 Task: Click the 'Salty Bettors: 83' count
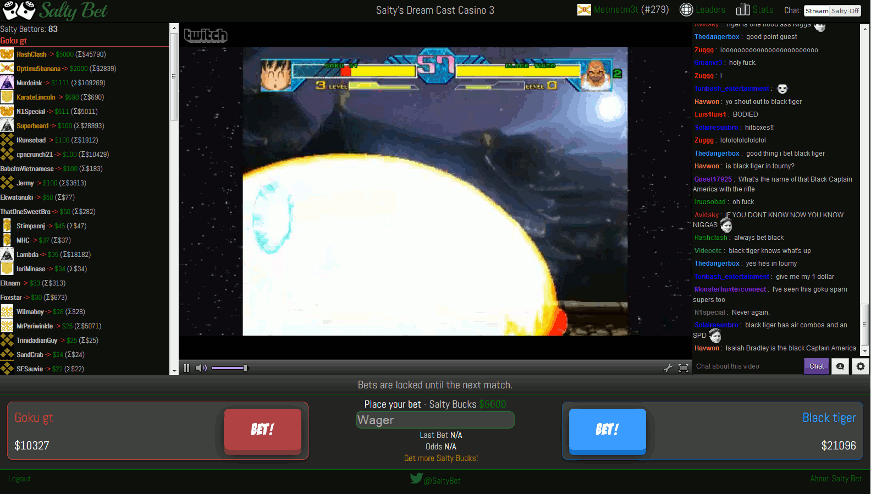click(29, 29)
